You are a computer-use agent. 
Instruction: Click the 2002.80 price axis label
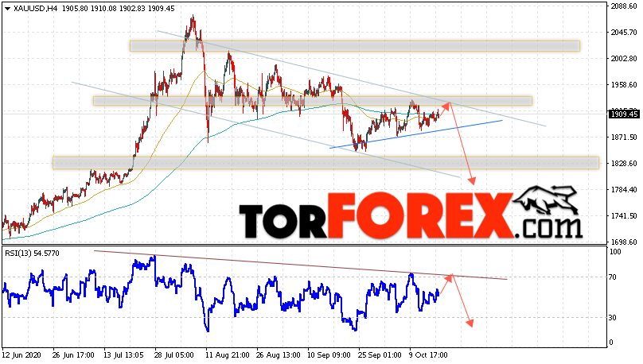(x=624, y=59)
